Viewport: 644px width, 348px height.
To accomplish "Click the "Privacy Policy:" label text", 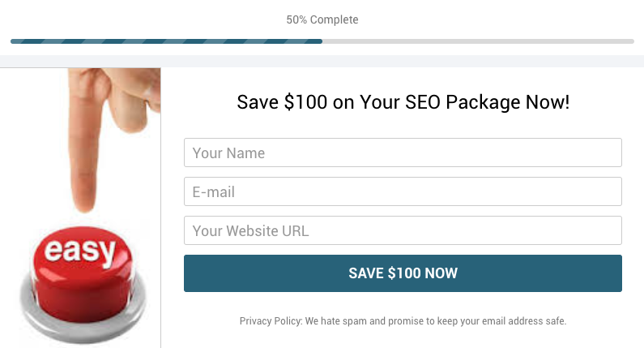I will 271,321.
